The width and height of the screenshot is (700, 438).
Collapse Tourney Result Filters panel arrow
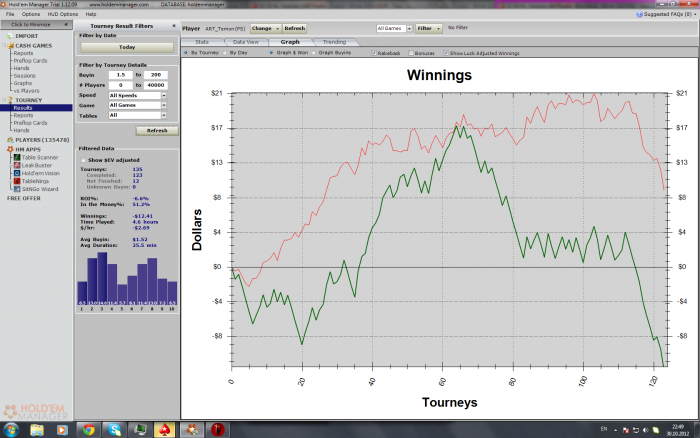point(174,26)
